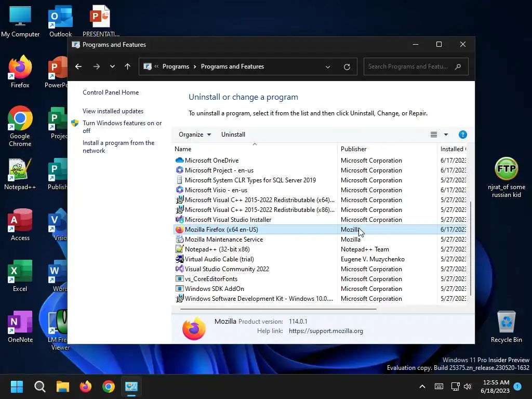Viewport: 532px width, 399px height.
Task: Open File Explorer from the taskbar
Action: click(x=62, y=387)
